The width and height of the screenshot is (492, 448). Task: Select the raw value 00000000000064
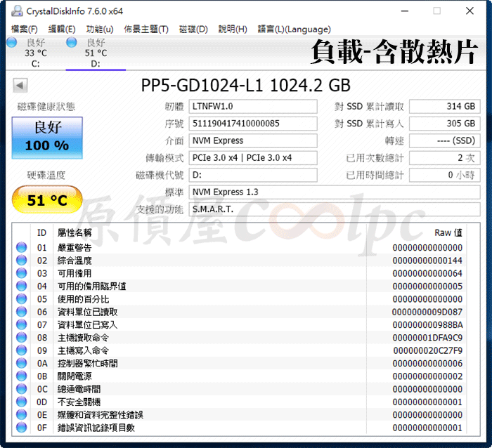coord(427,273)
